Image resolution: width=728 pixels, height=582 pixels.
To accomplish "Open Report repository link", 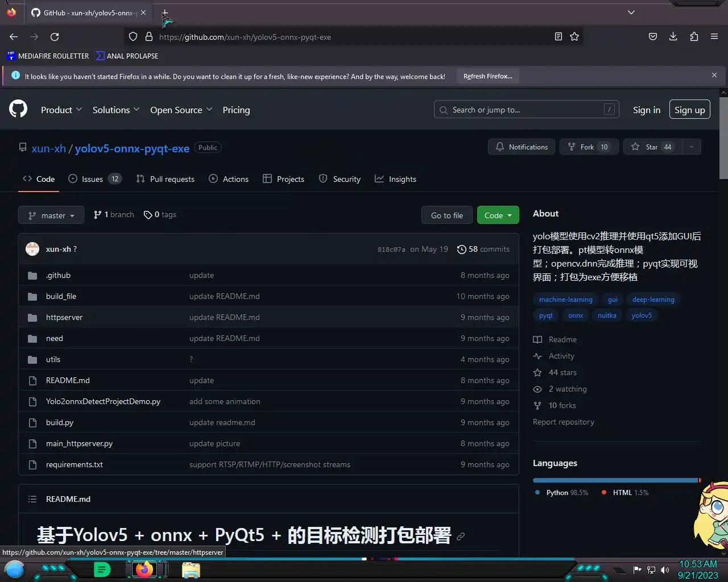I will point(564,422).
